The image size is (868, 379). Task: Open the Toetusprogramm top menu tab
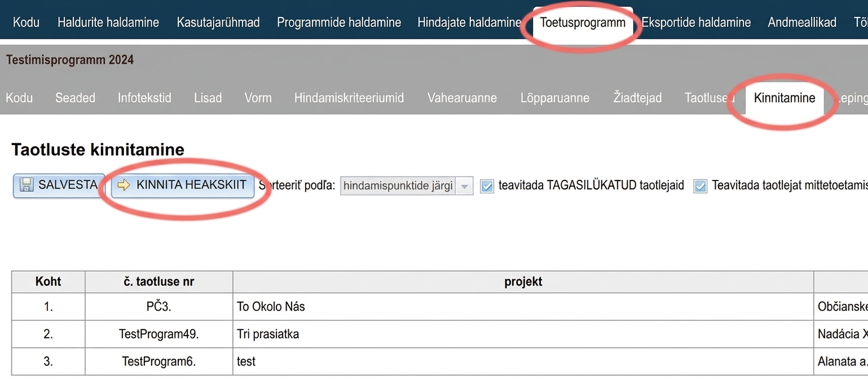click(583, 23)
